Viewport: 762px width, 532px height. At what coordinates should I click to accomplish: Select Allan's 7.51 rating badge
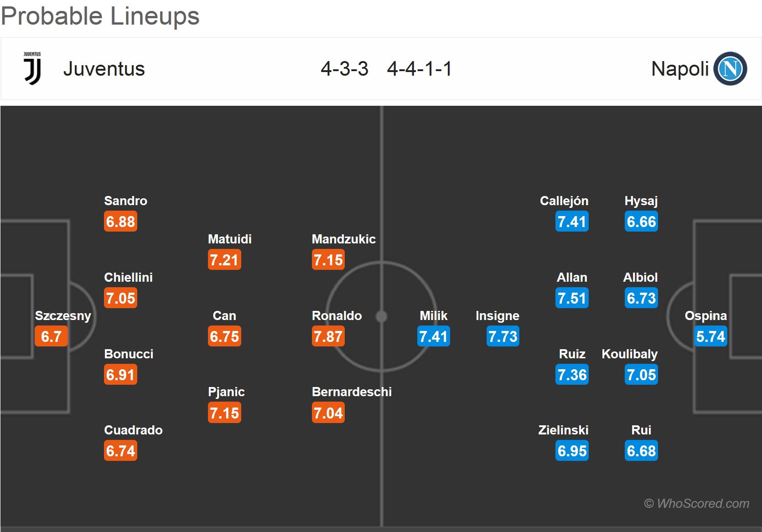pos(572,298)
